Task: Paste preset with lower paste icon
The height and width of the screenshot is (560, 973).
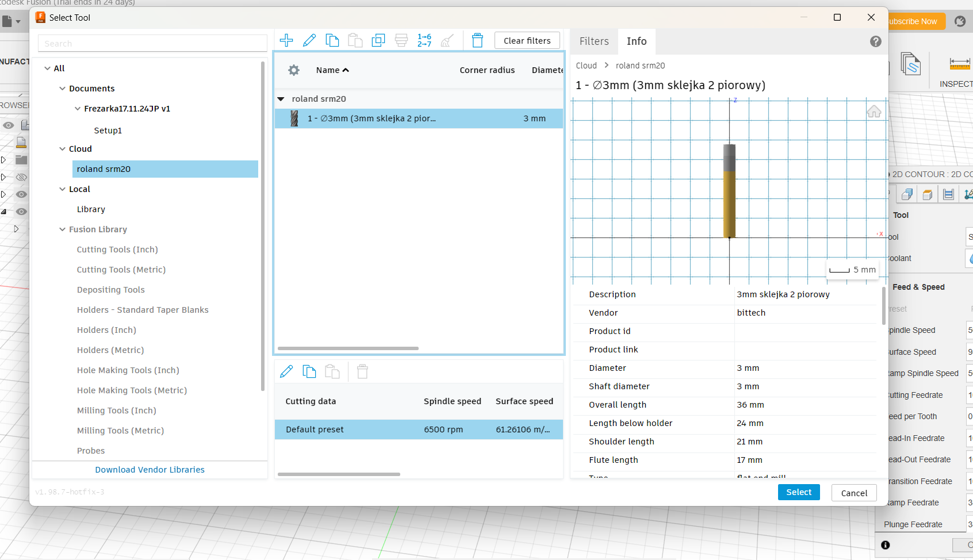Action: coord(332,371)
